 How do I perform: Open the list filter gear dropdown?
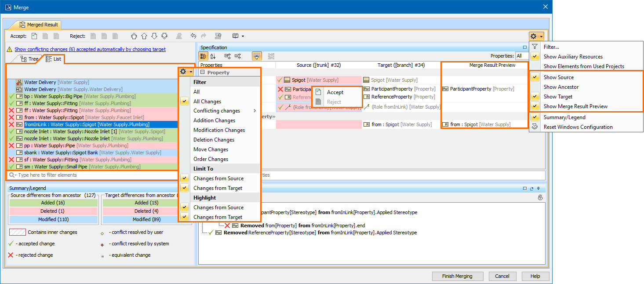186,72
